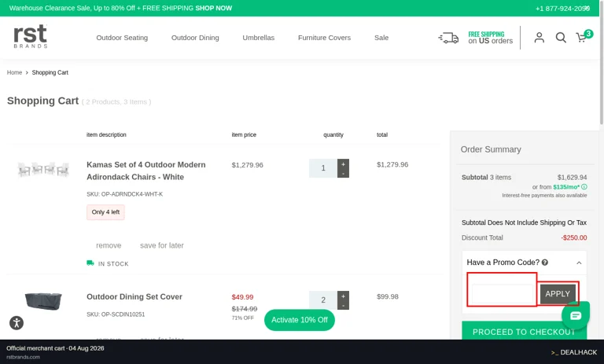This screenshot has width=604, height=364.
Task: Click the Order Summary heading
Action: (491, 149)
